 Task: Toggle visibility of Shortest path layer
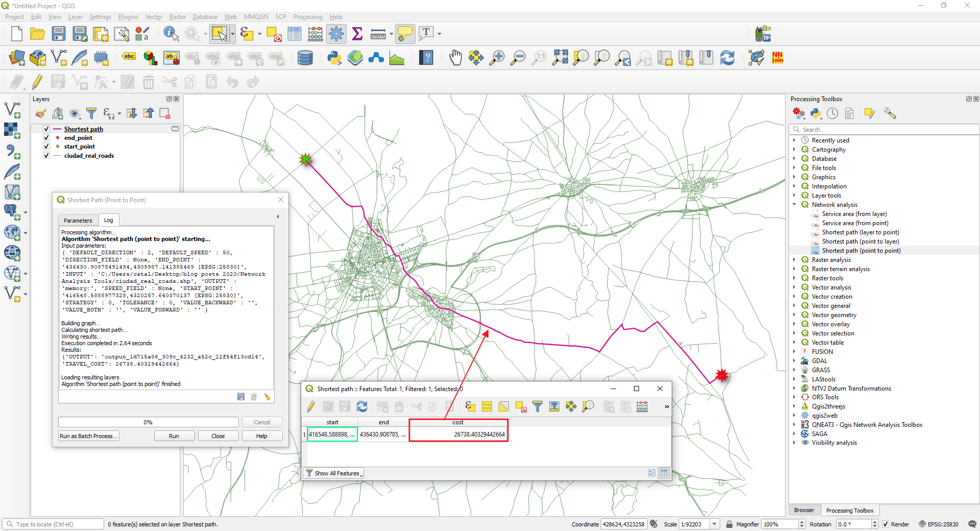46,129
